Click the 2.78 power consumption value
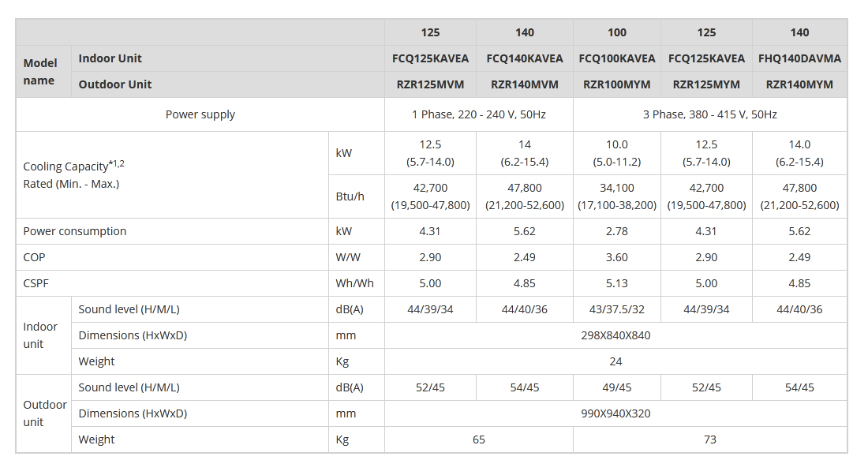This screenshot has height=475, width=868. coord(617,231)
